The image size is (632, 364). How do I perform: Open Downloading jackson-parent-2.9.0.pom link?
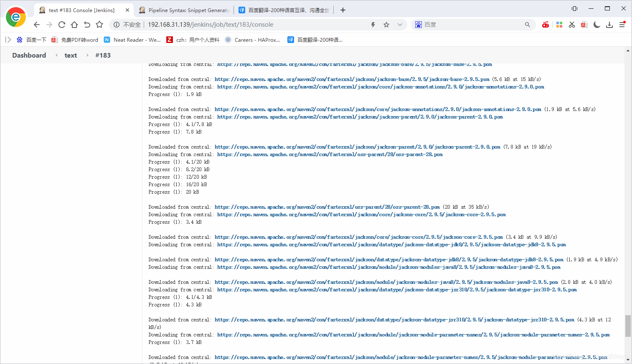360,117
